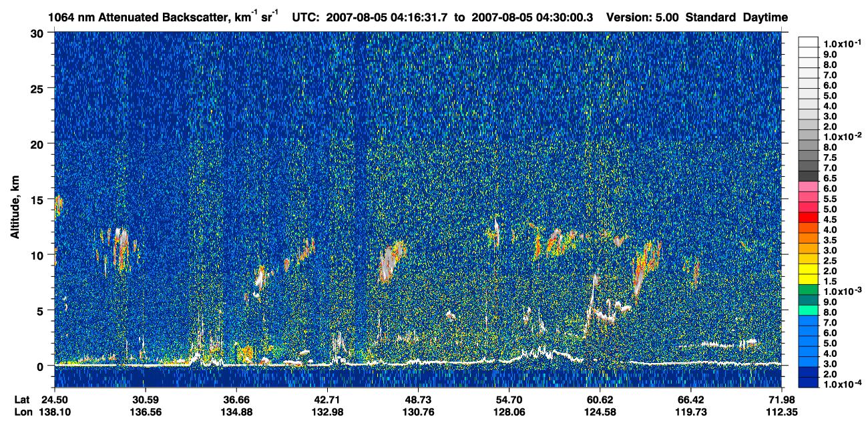The height and width of the screenshot is (445, 868).
Task: Click the golden swatch labeled 2.5
Action: pyautogui.click(x=808, y=258)
